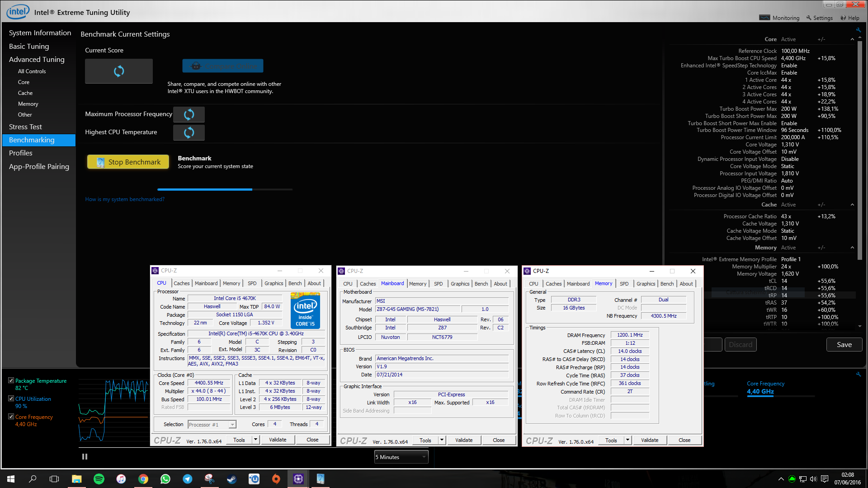The image size is (868, 488).
Task: Pause the monitoring graph
Action: [x=85, y=457]
